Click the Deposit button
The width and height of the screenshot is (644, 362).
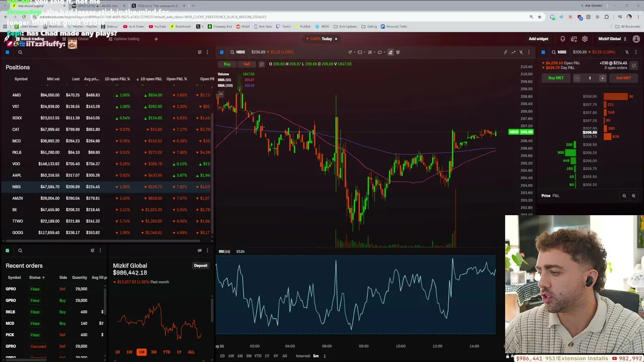tap(201, 265)
